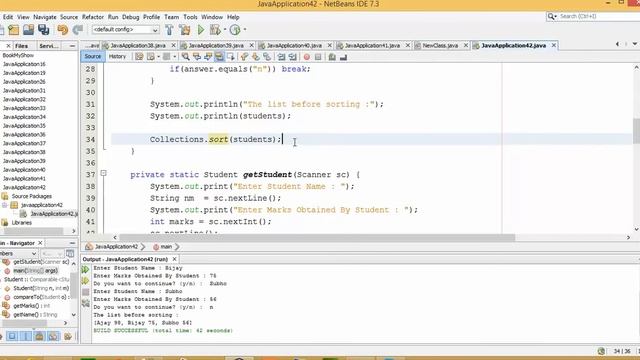Click the Stop Macro Recording square icon

point(318,57)
